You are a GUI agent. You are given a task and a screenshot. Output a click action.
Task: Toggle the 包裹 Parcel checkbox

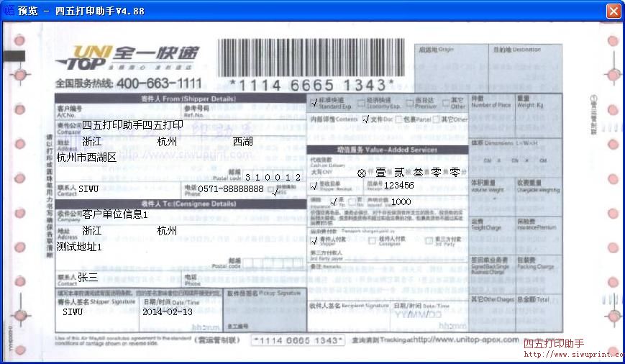[x=399, y=119]
